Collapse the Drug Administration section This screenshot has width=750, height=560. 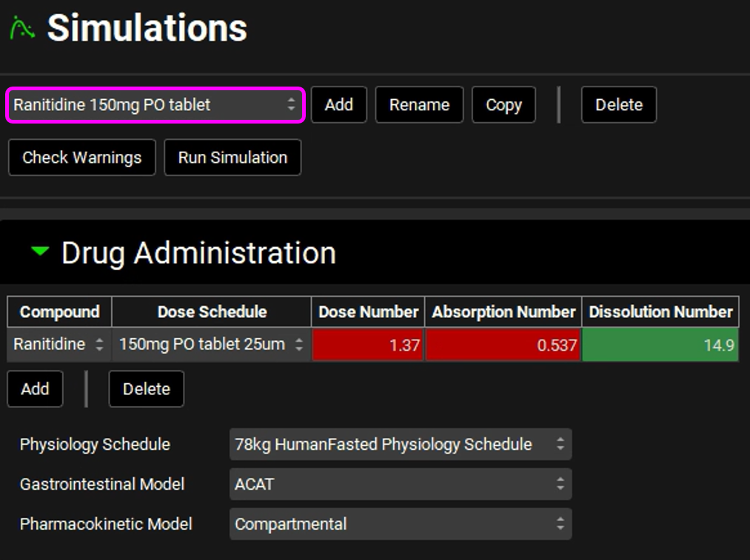point(40,252)
